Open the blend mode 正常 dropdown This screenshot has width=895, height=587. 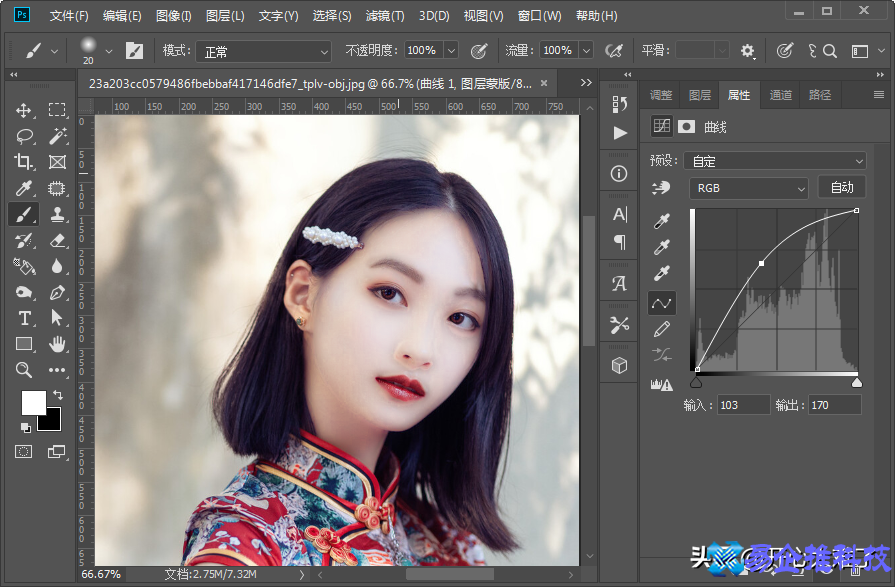262,51
